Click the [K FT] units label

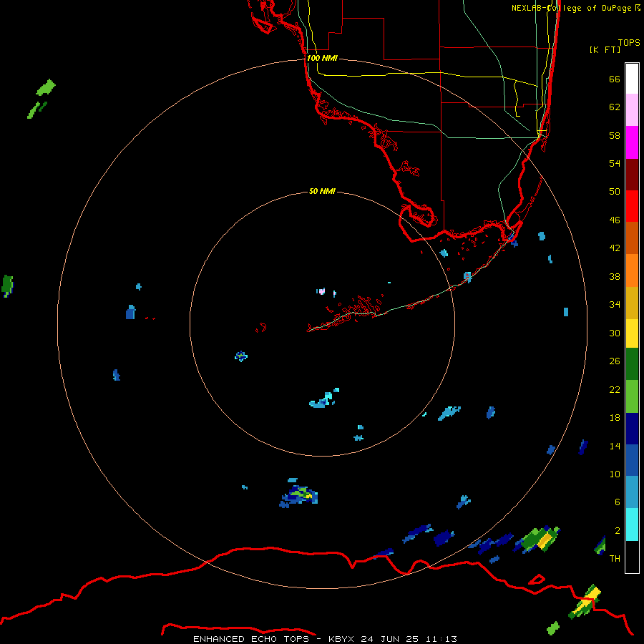pos(605,49)
